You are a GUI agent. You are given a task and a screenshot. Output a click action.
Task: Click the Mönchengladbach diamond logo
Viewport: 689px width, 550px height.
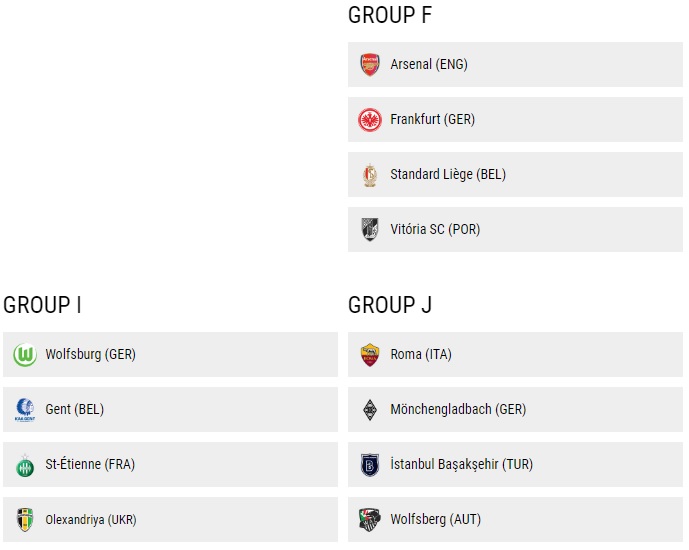[370, 410]
